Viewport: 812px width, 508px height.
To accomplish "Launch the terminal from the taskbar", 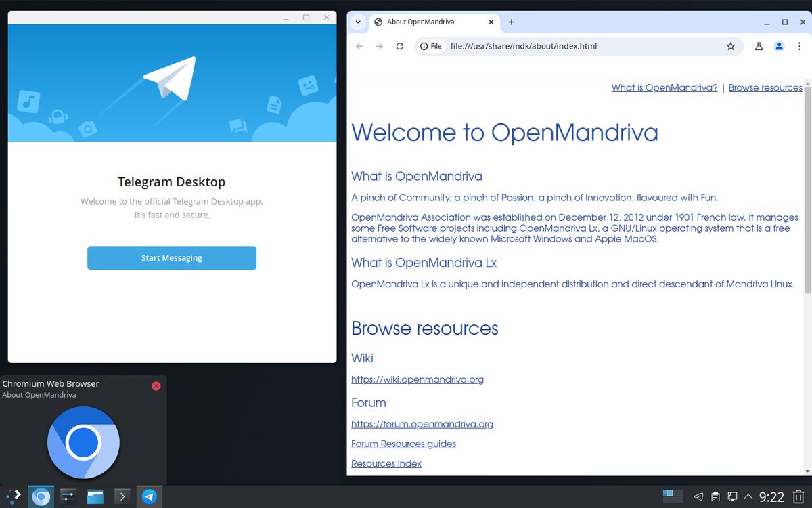I will point(122,497).
